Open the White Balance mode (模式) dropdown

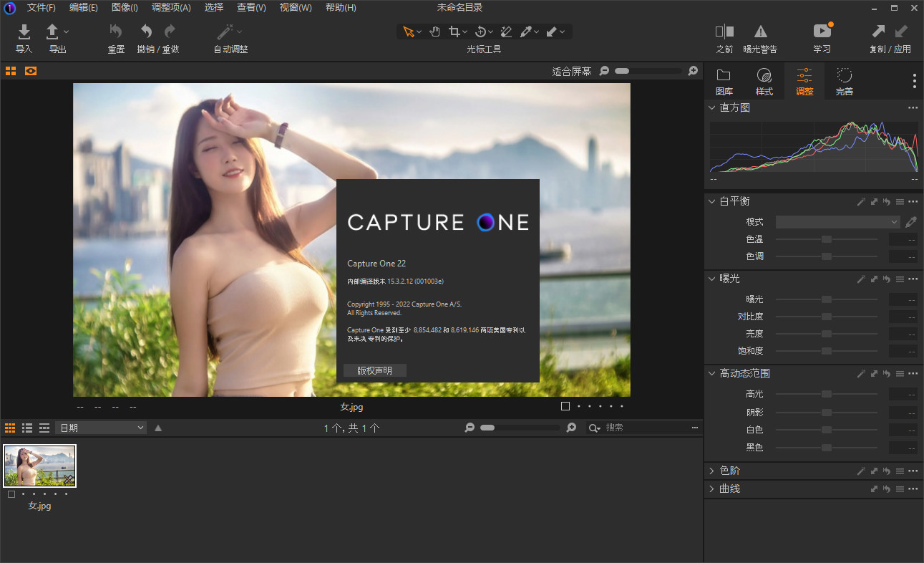837,222
